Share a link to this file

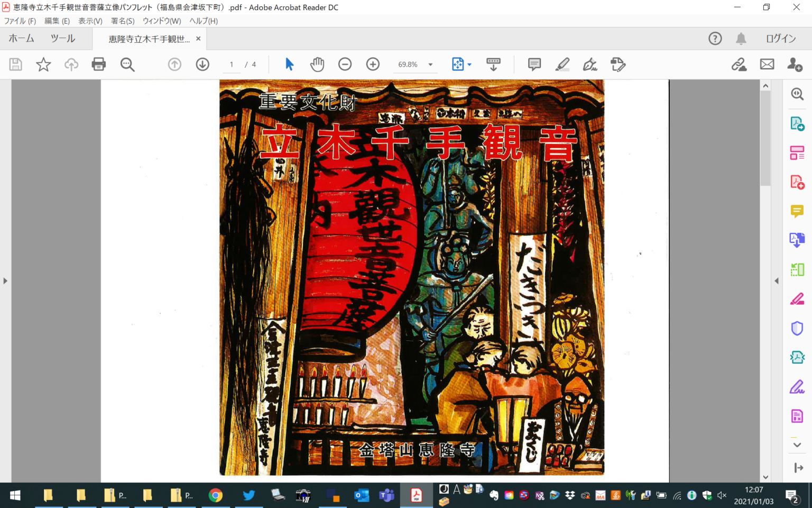click(739, 65)
